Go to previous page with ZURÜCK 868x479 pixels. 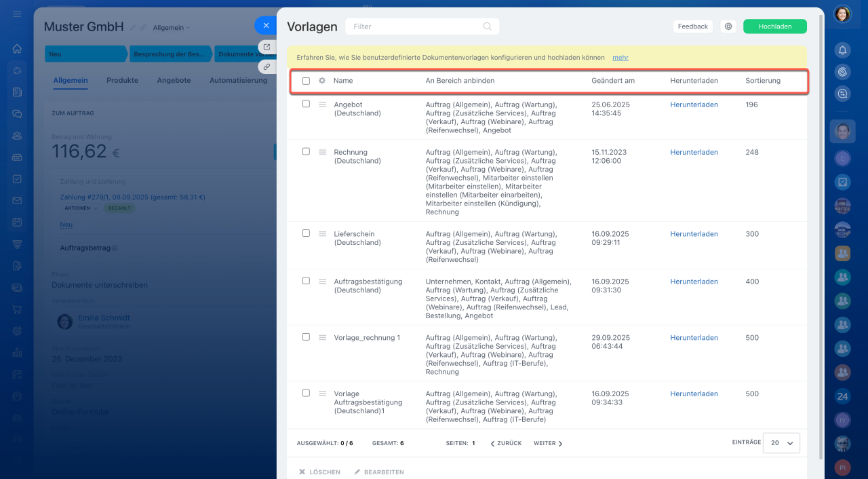(505, 443)
